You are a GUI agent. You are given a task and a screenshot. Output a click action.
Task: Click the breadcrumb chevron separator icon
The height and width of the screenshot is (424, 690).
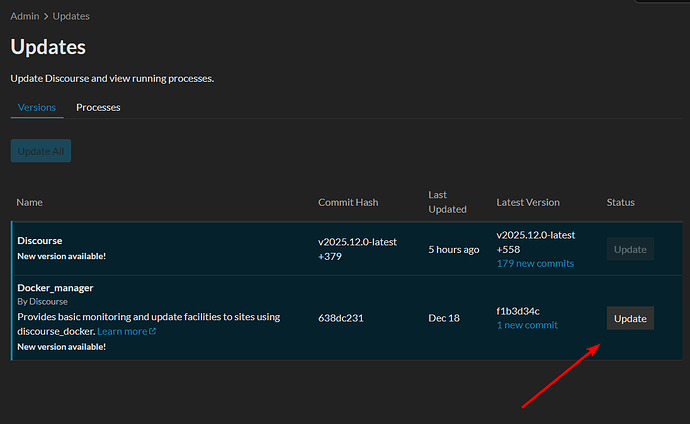click(x=46, y=16)
